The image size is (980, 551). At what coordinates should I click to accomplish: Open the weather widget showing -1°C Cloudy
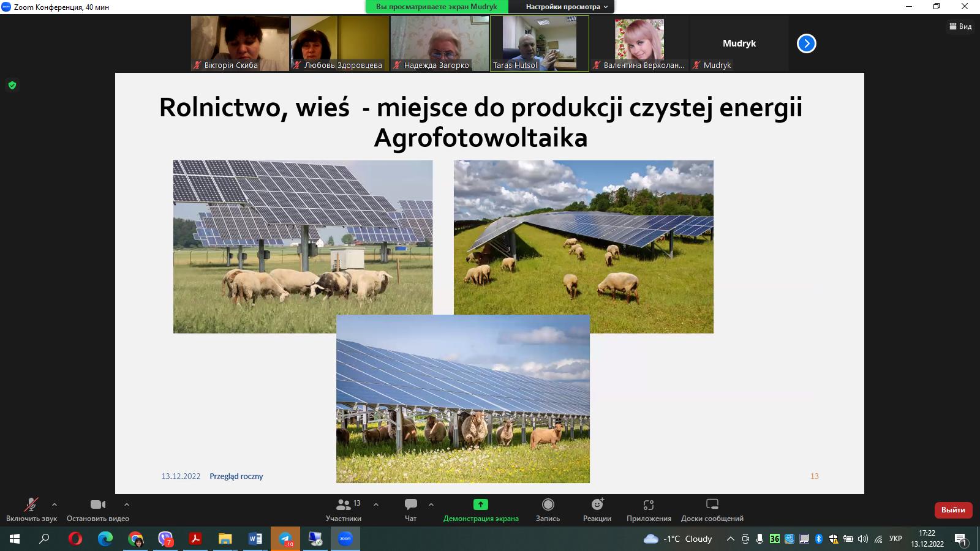(678, 539)
